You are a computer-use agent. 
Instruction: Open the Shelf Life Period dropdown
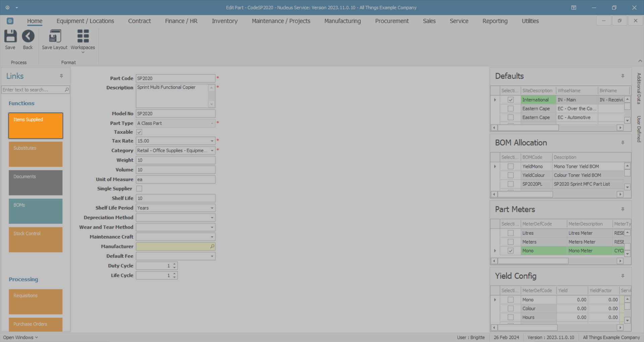click(x=212, y=208)
